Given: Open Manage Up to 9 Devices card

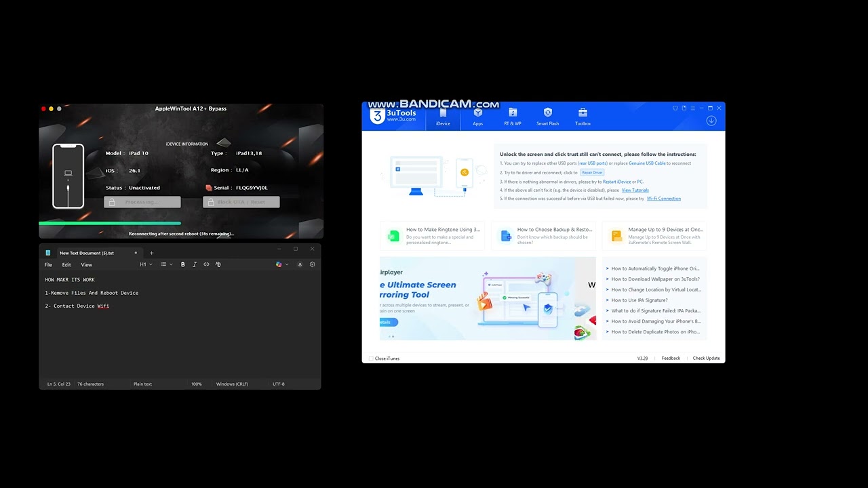Looking at the screenshot, I should coord(654,236).
